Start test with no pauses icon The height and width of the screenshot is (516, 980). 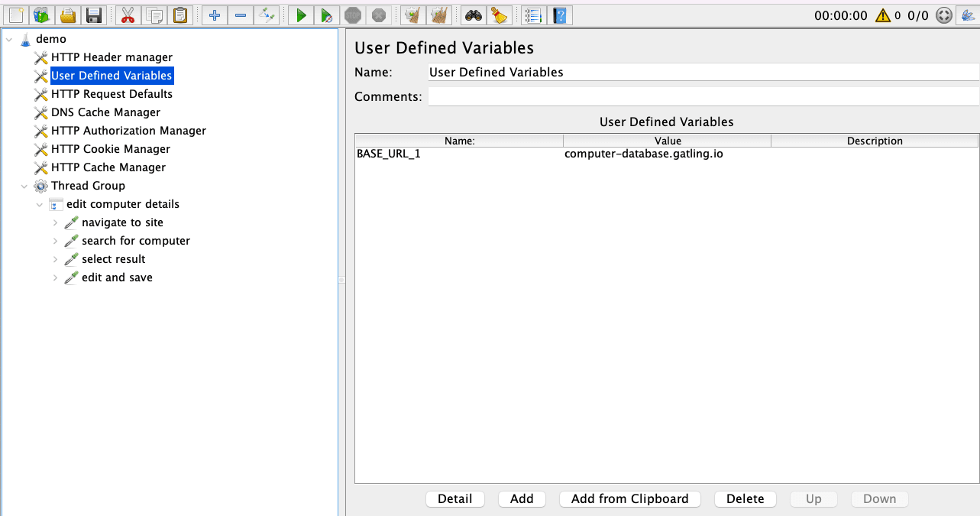tap(327, 15)
